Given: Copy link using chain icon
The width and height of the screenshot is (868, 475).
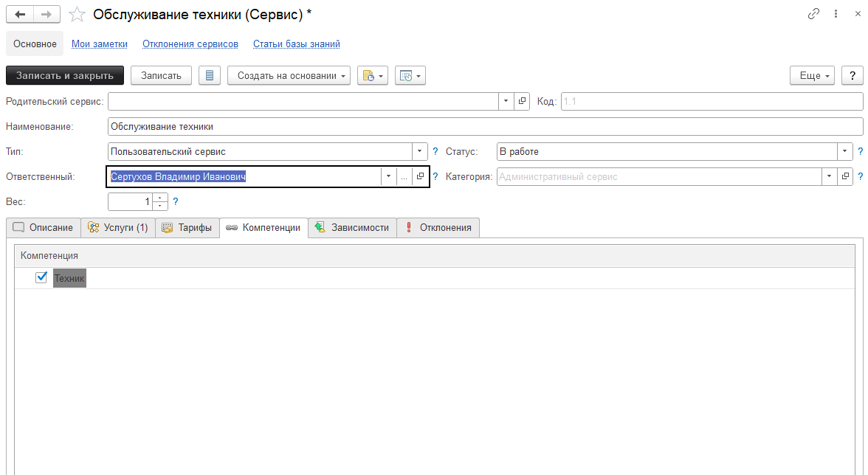Looking at the screenshot, I should click(x=814, y=13).
